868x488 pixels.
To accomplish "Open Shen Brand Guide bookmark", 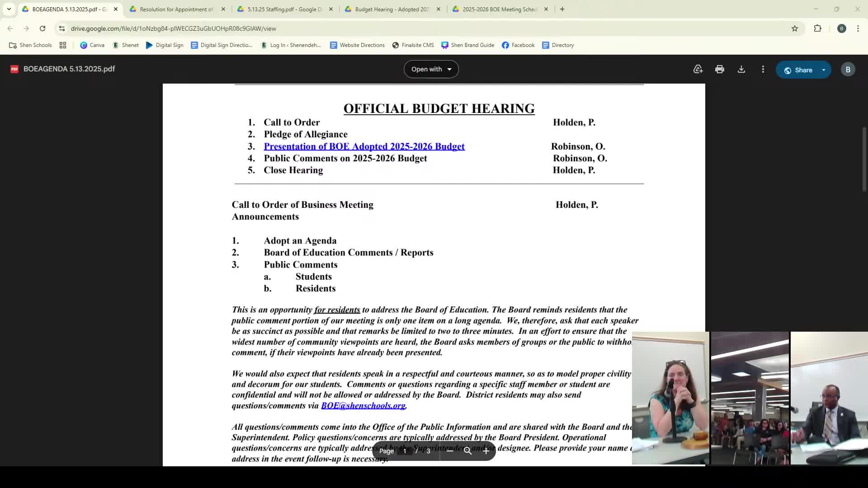I will [x=467, y=45].
